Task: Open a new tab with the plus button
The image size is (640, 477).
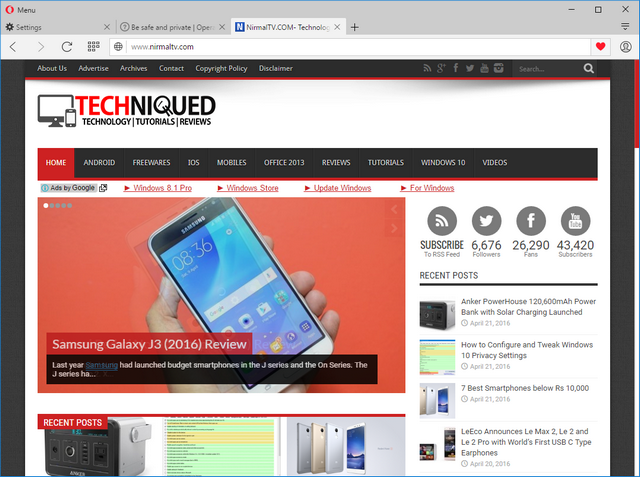Action: [x=355, y=27]
